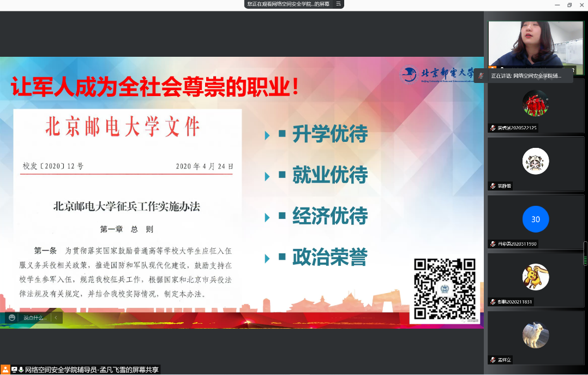Click the orange host badge on the screen-share label

point(5,370)
